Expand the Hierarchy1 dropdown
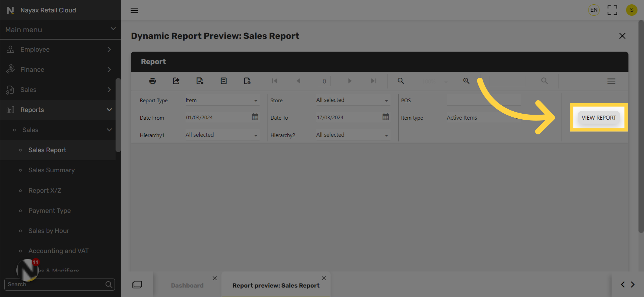The image size is (644, 297). click(222, 135)
